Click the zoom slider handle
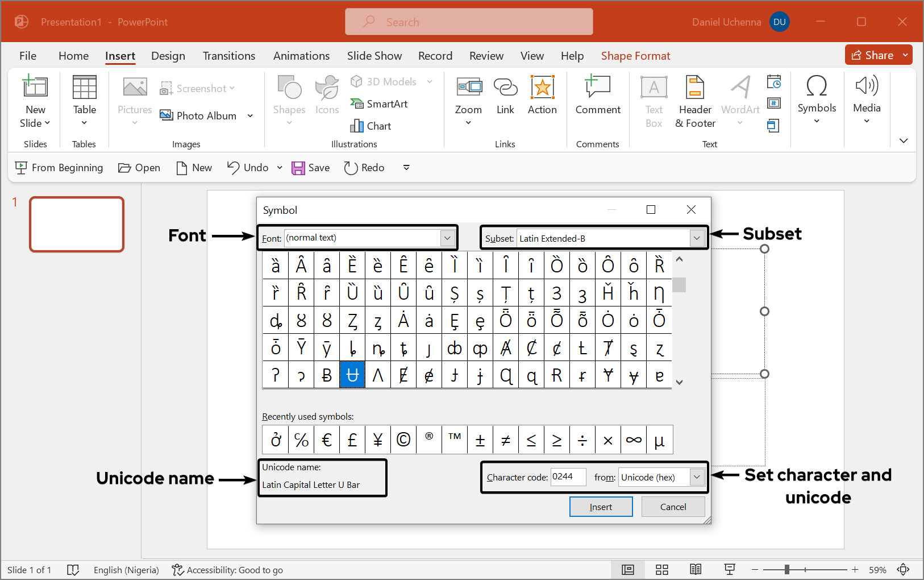The height and width of the screenshot is (580, 924). tap(787, 570)
